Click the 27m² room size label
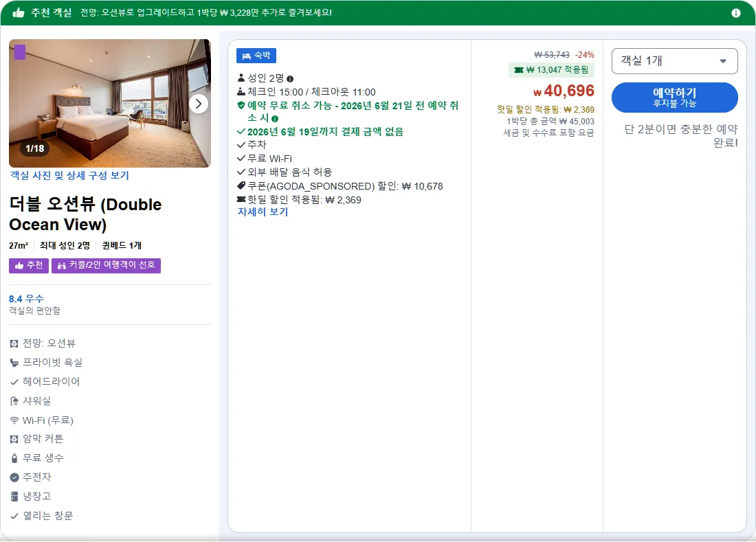756x542 pixels. tap(19, 246)
